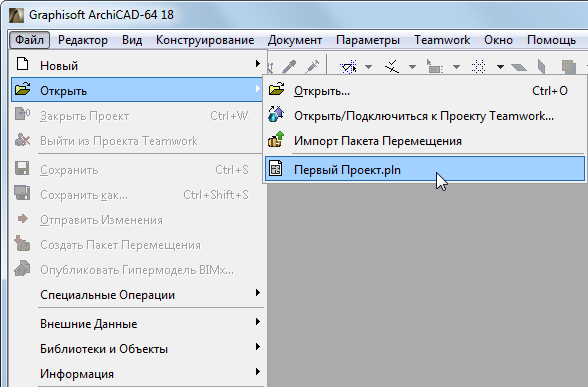Click the Snap Guides crossed-lines icon
Screen dimensions: 588x387
[392, 67]
